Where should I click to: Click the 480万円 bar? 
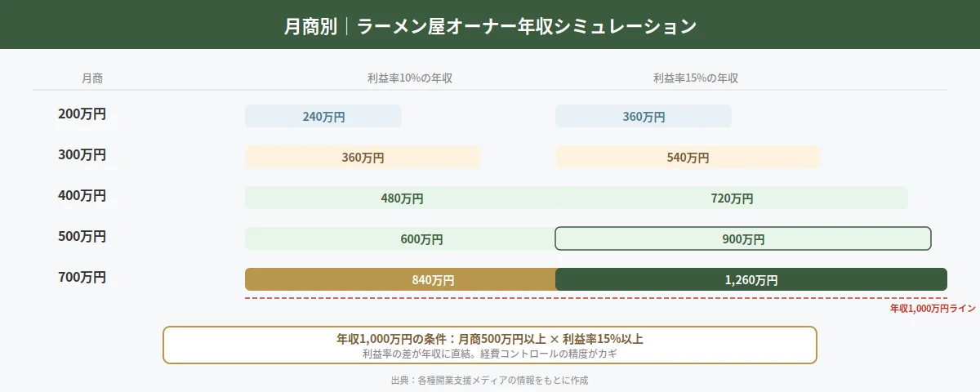tap(401, 198)
